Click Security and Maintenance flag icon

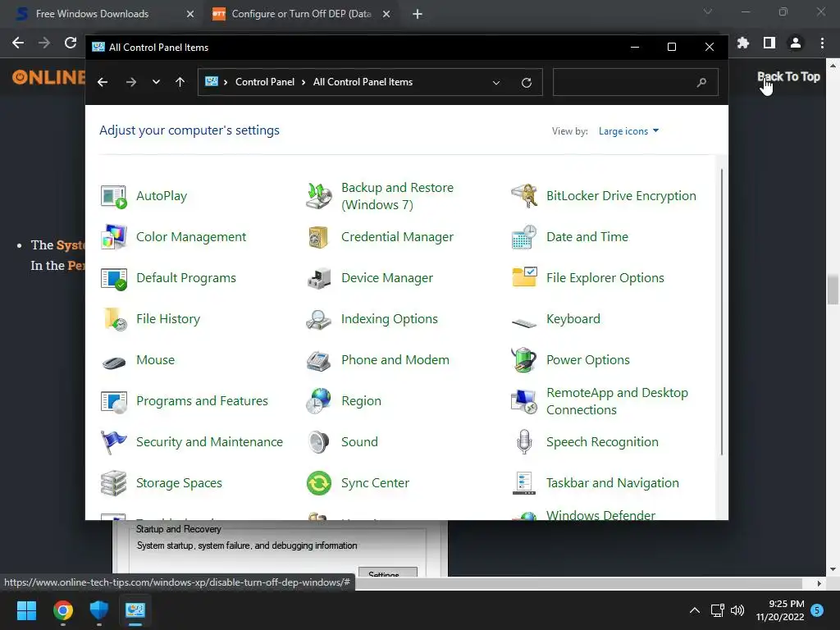tap(113, 442)
